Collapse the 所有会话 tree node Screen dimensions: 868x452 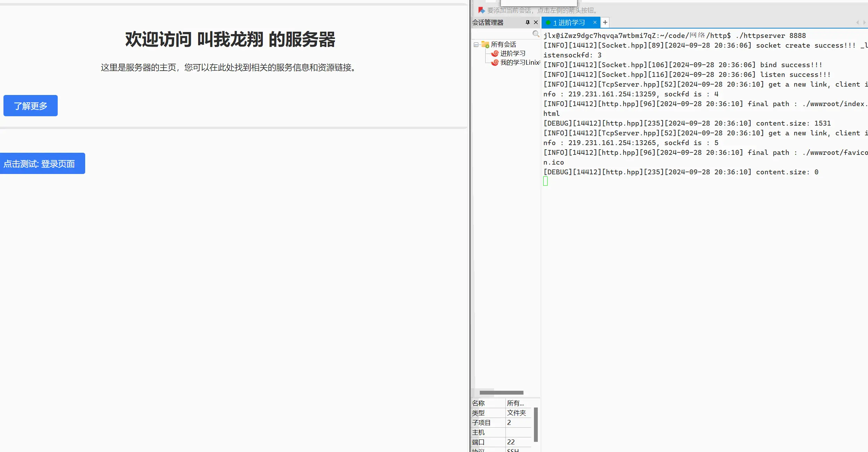[476, 45]
